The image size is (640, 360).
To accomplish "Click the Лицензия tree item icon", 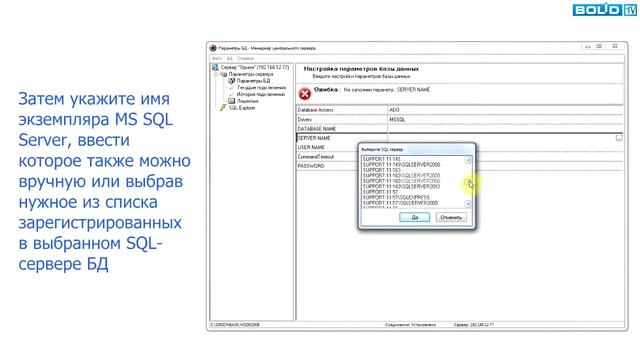I will (231, 101).
